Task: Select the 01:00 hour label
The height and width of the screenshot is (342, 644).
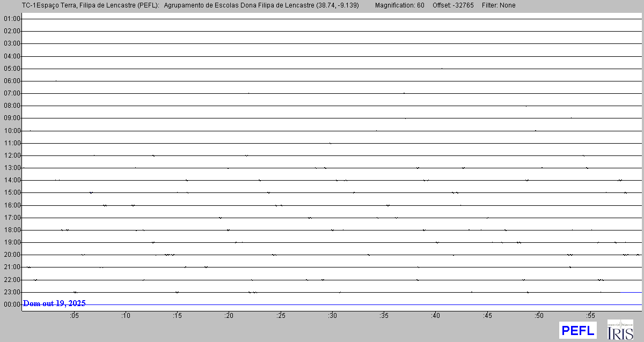Action: [11, 19]
